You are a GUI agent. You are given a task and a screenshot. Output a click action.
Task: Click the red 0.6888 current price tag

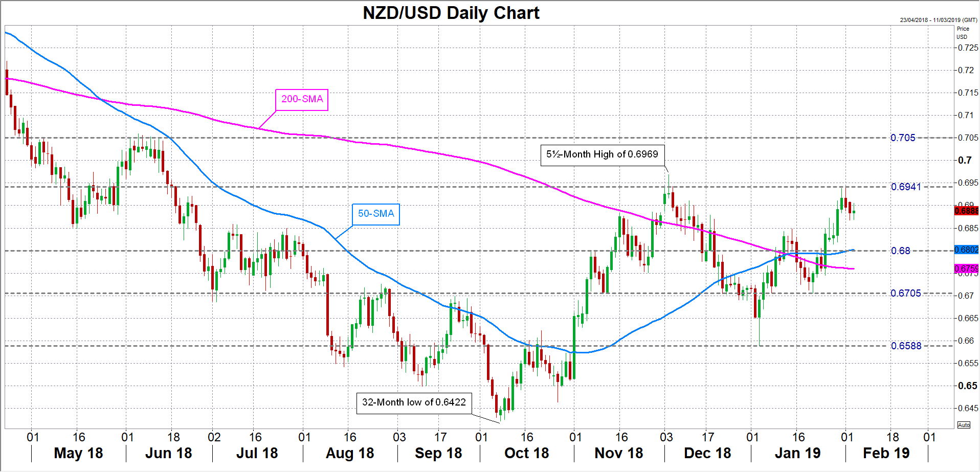pos(966,211)
